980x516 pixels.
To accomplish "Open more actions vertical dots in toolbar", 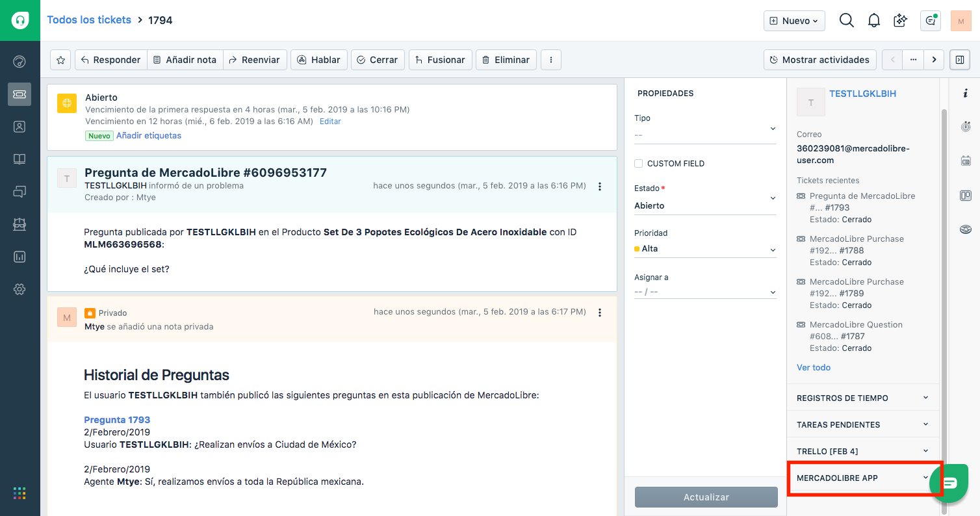I will coord(551,60).
